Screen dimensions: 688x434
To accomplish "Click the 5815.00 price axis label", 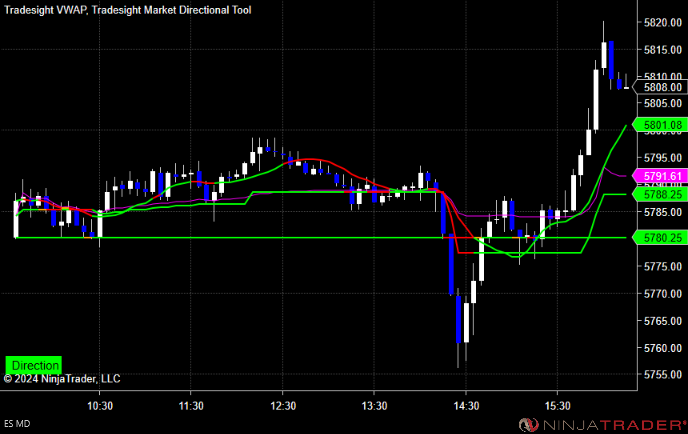I will 663,50.
